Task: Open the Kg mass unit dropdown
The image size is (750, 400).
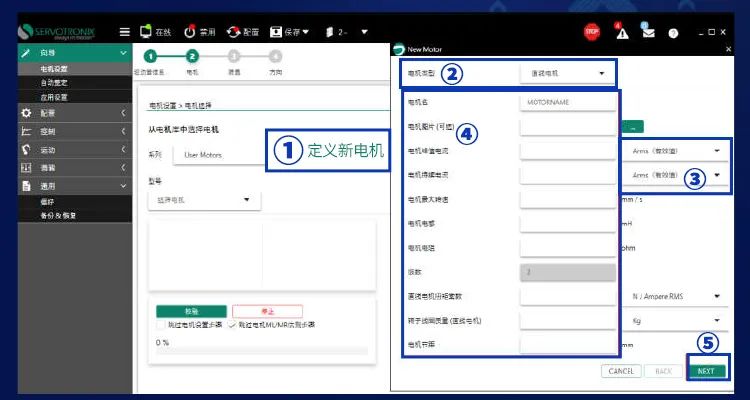Action: click(676, 321)
